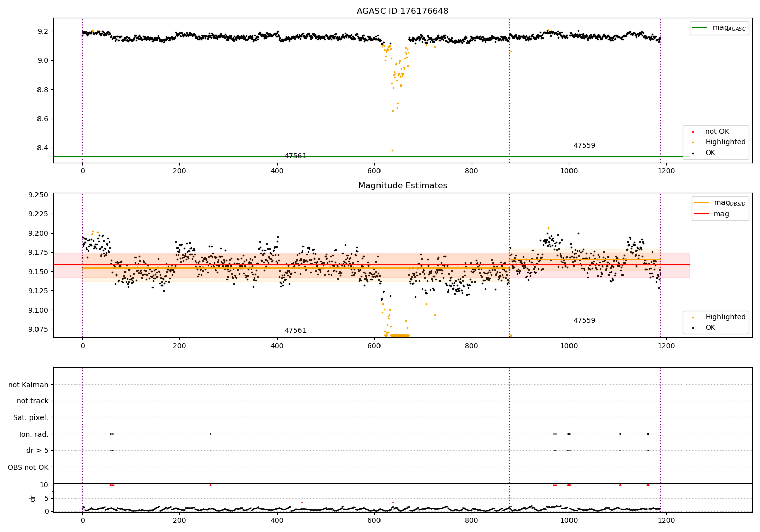Click the 'Magnitude Estimates' plot title

[x=402, y=186]
